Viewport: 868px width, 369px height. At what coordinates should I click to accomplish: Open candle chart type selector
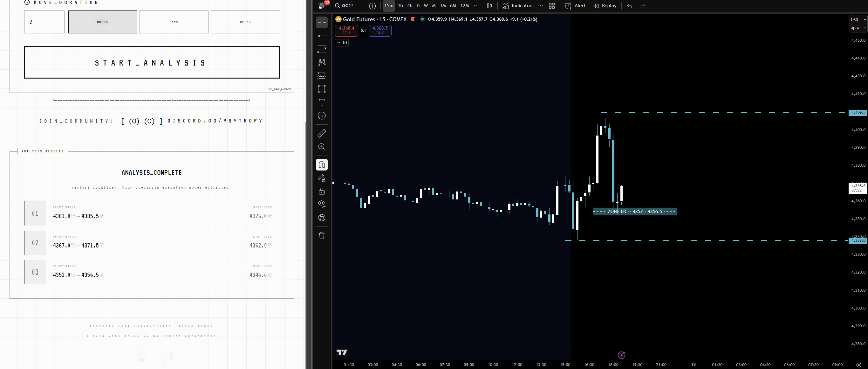click(489, 6)
